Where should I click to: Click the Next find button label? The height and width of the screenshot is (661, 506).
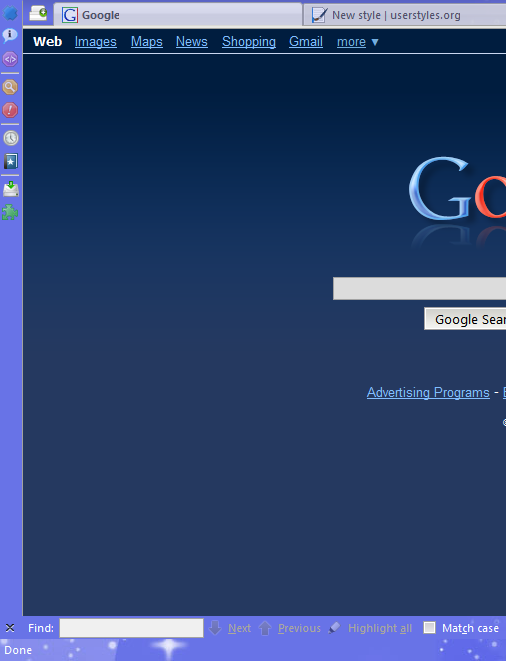pyautogui.click(x=240, y=628)
